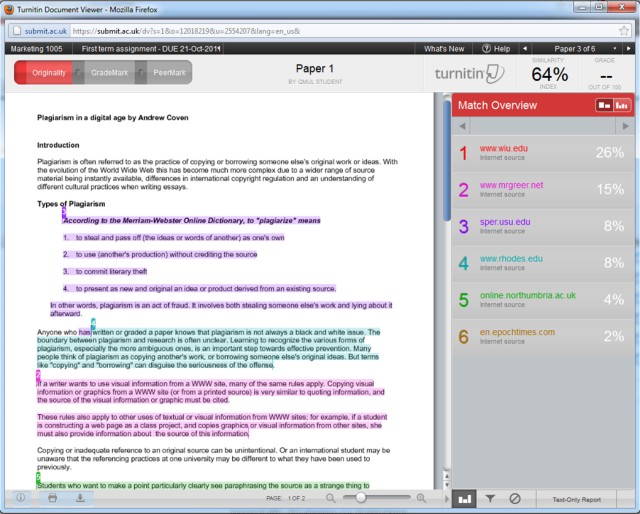Screen dimensions: 640x514
Task: Click the turnitin logo
Action: point(469,74)
